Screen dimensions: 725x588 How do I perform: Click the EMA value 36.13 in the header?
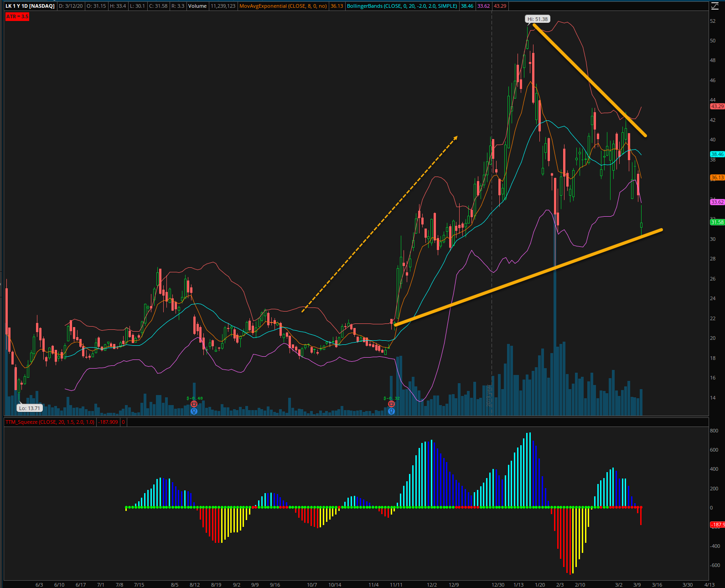tap(337, 6)
